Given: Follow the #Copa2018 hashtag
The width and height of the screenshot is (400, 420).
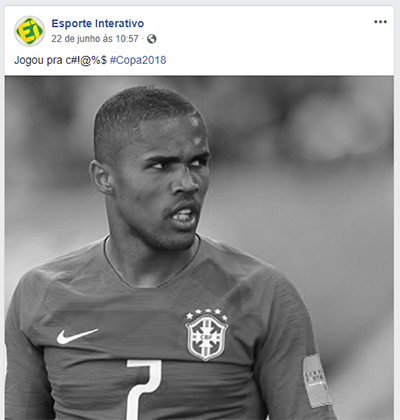Looking at the screenshot, I should coord(138,60).
